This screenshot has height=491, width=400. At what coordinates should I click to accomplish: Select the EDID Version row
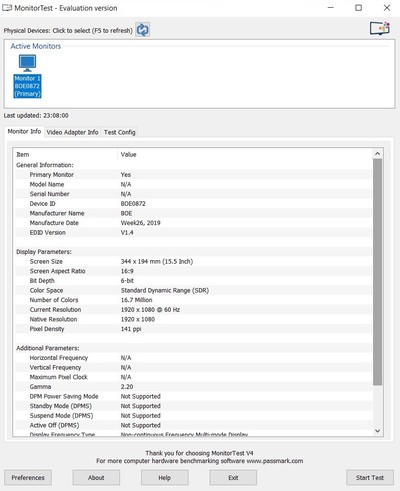coord(193,233)
